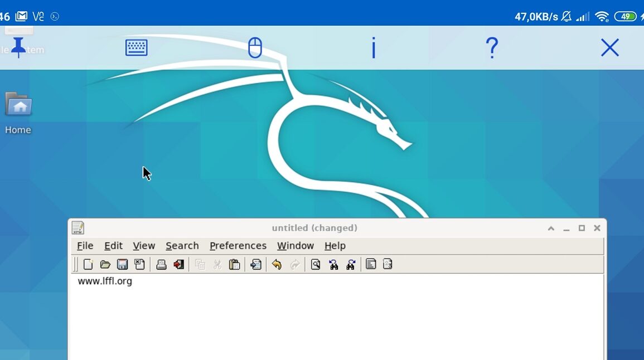Undo the last edit with yellow arrow
The height and width of the screenshot is (360, 644).
coord(277,264)
